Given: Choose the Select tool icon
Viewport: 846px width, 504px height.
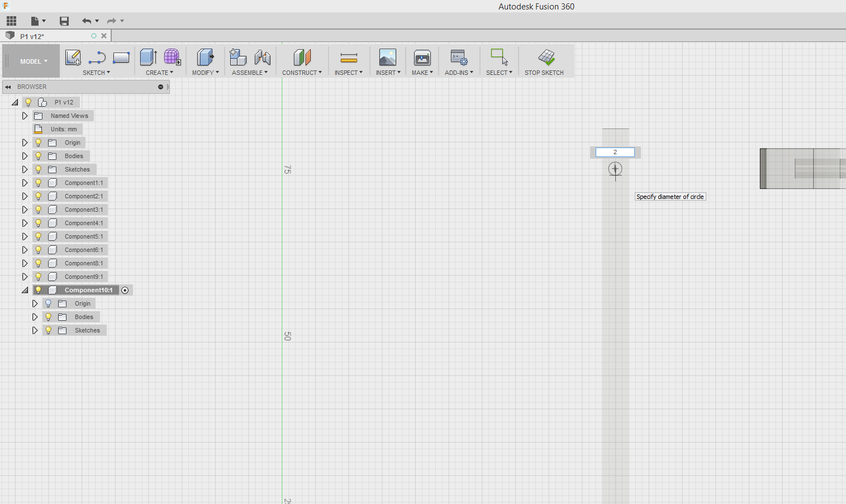Looking at the screenshot, I should point(499,57).
